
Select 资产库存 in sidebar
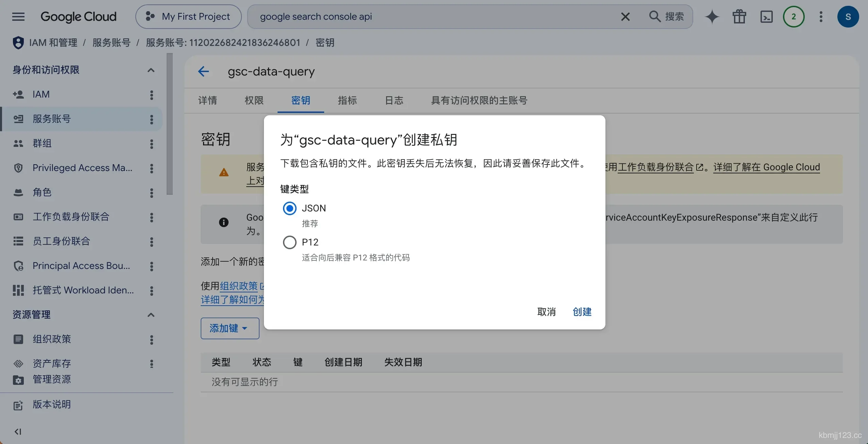(x=52, y=363)
